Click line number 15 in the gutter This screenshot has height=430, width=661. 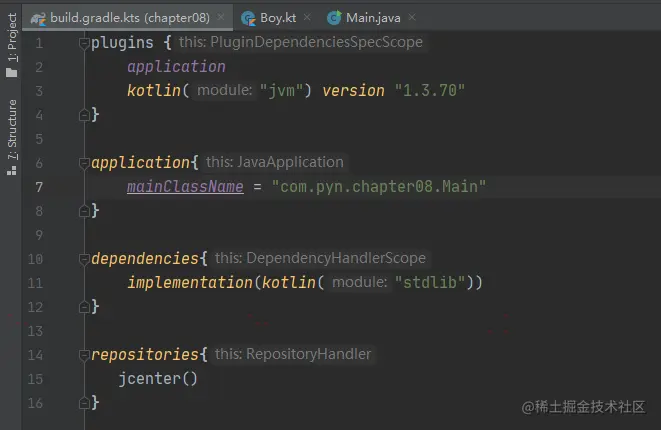pyautogui.click(x=35, y=379)
